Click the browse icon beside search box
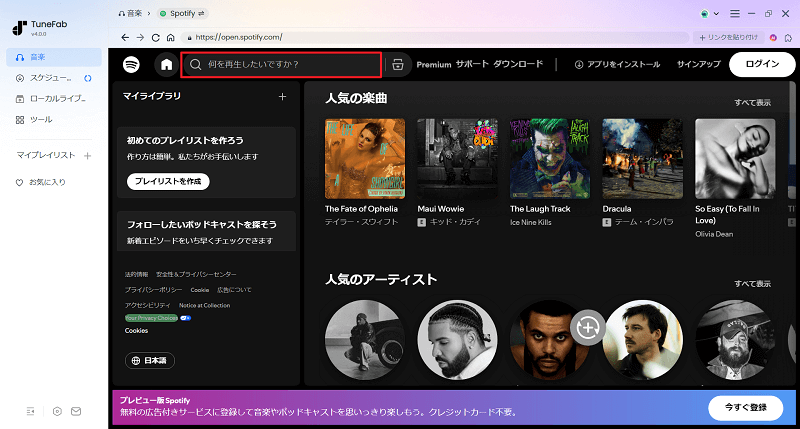 (398, 64)
